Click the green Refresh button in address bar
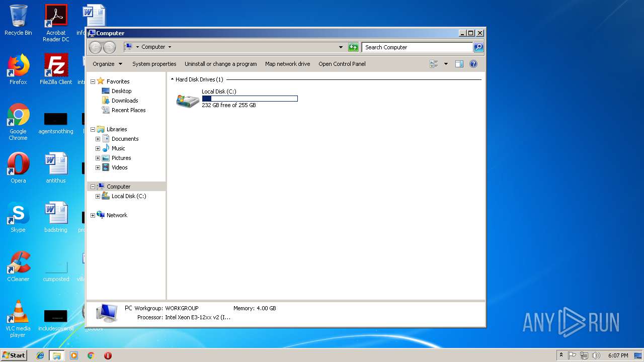 (x=353, y=47)
